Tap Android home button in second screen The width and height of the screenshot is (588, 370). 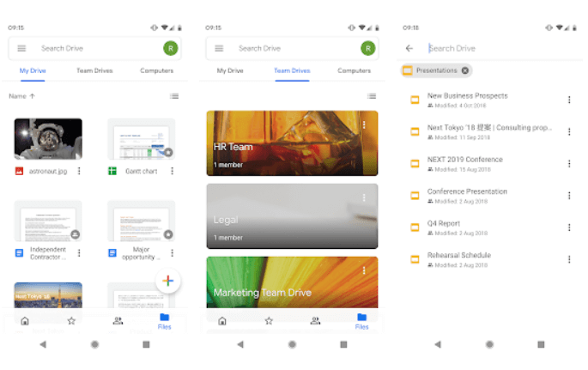[x=292, y=344]
